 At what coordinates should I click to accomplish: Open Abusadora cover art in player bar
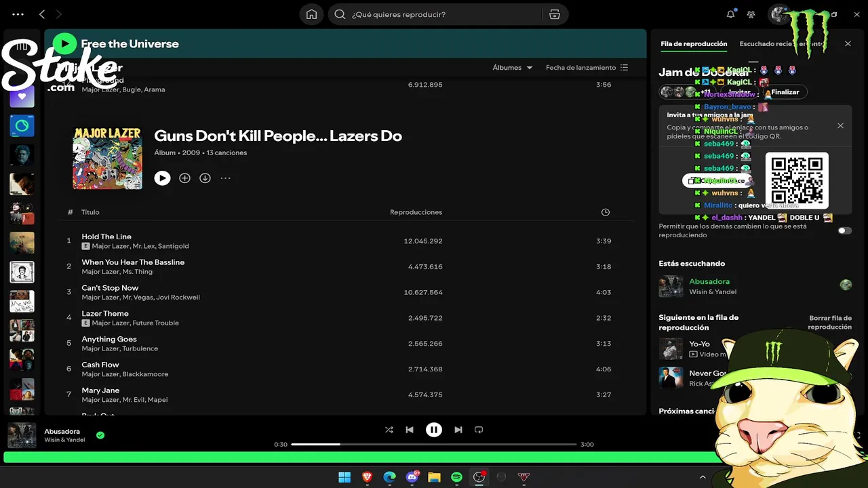tap(22, 435)
